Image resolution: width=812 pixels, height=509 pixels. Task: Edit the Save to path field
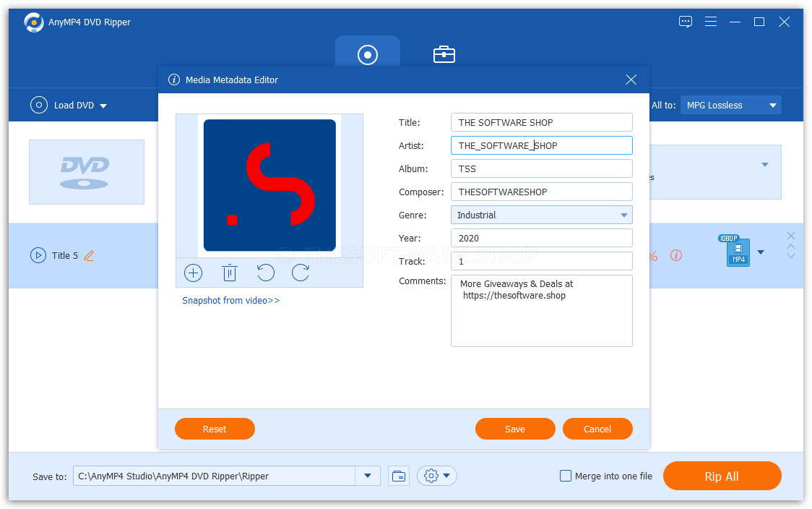(215, 476)
